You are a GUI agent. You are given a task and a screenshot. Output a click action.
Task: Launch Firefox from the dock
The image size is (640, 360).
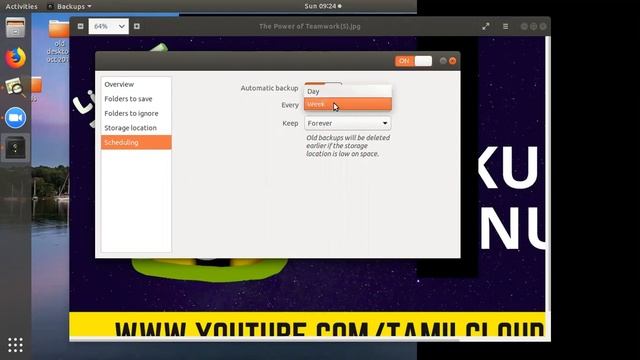coord(16,58)
